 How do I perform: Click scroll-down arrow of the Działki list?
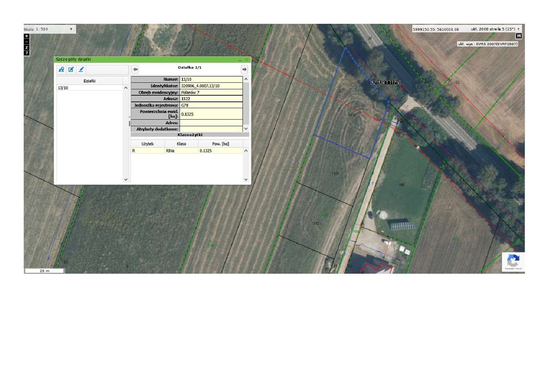coord(126,179)
